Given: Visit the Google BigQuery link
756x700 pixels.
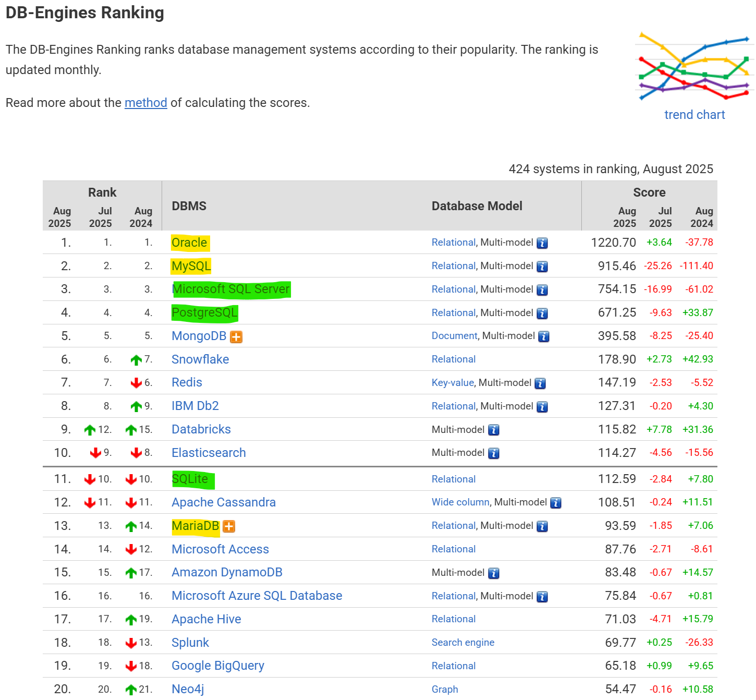Looking at the screenshot, I should coord(218,666).
